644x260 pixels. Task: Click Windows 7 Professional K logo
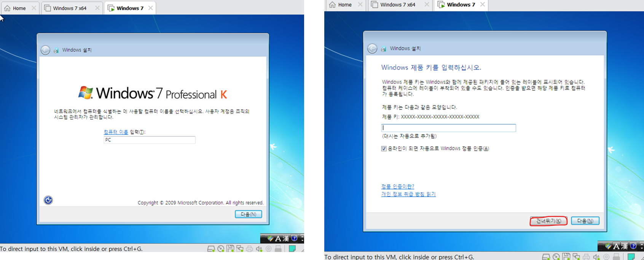pos(153,93)
